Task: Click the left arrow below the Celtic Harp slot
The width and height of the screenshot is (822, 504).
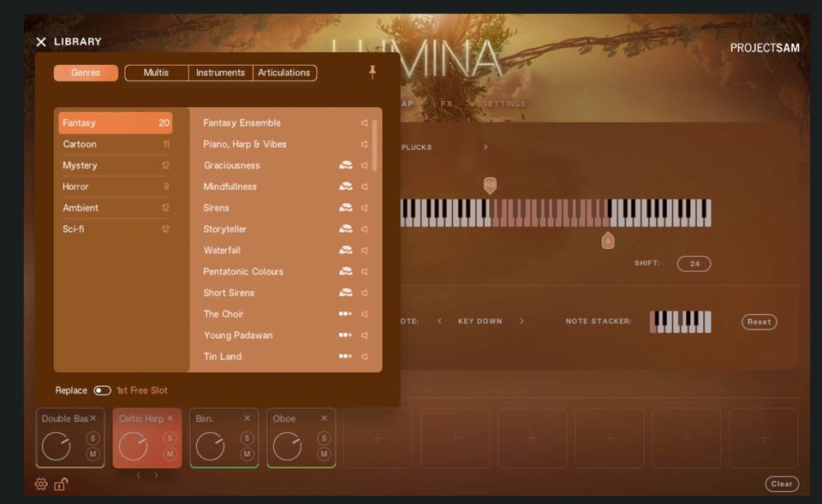Action: (x=139, y=475)
